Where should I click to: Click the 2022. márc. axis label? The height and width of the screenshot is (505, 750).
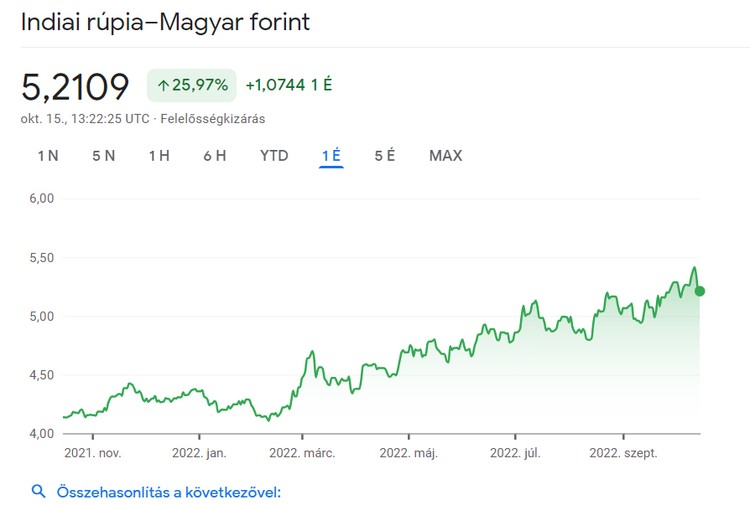303,453
